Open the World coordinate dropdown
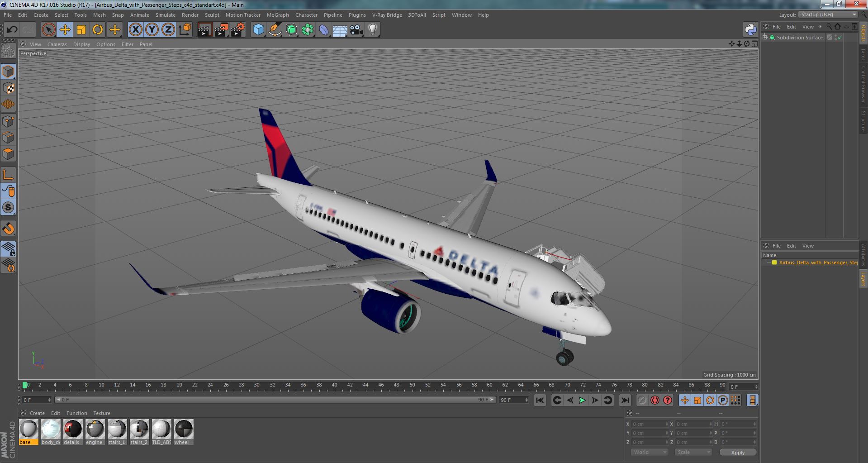 tap(649, 452)
